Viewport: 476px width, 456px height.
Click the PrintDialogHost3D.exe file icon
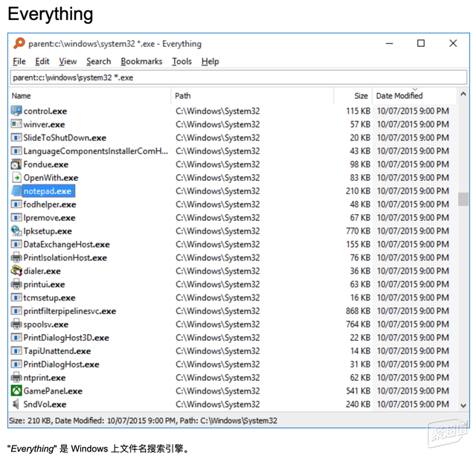click(x=16, y=338)
